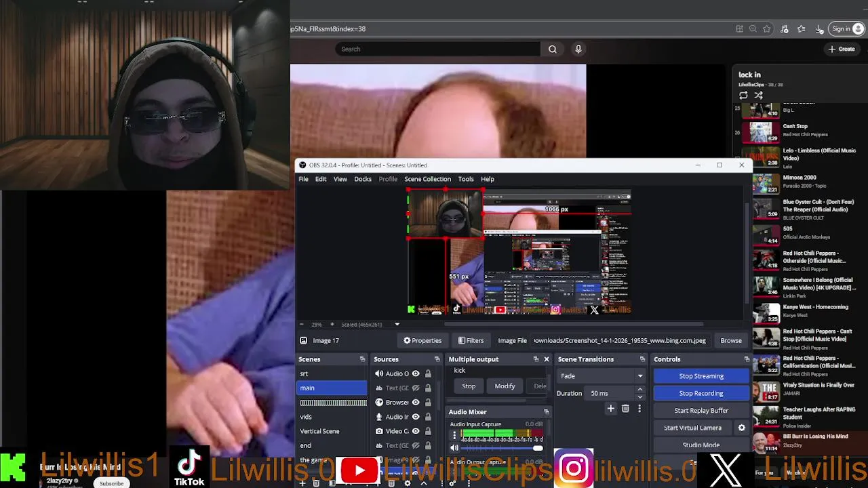Click the YouTube search input field
The width and height of the screenshot is (868, 488).
pyautogui.click(x=437, y=49)
